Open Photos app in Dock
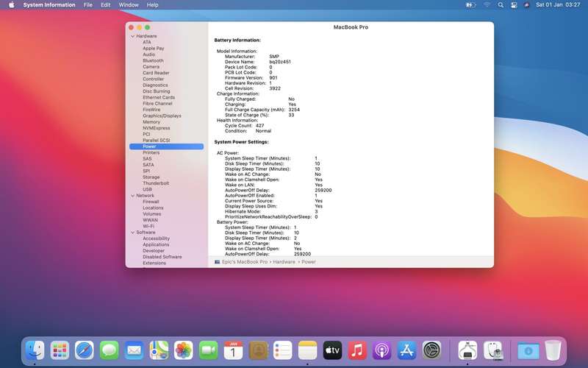Image resolution: width=588 pixels, height=368 pixels. tap(183, 350)
